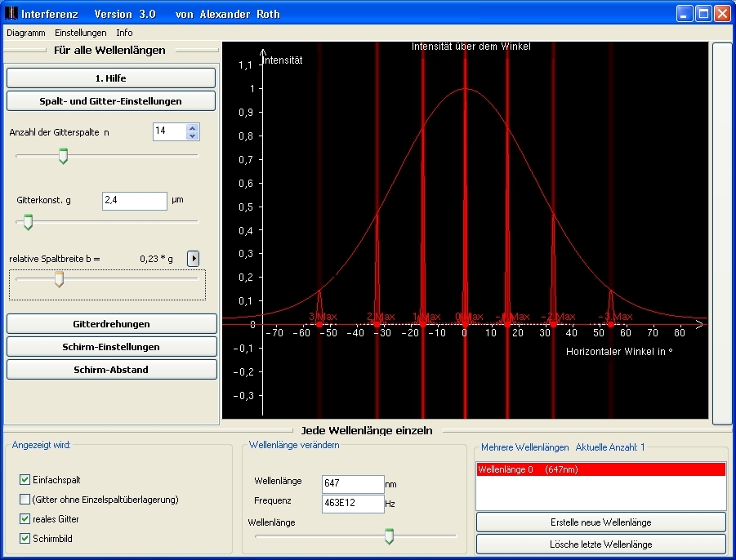Click Erstelle neue Wellenlänge button
The image size is (736, 560).
click(600, 522)
